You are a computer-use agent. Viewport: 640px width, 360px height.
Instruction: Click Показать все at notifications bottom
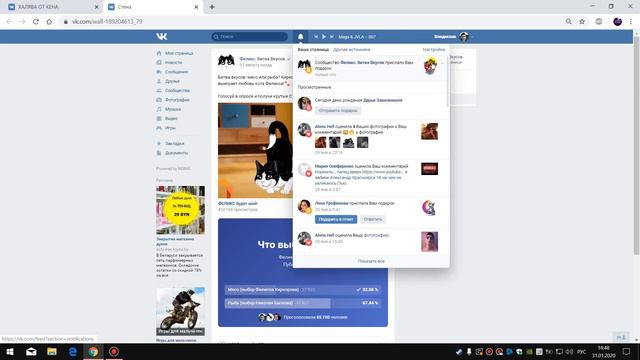point(371,261)
